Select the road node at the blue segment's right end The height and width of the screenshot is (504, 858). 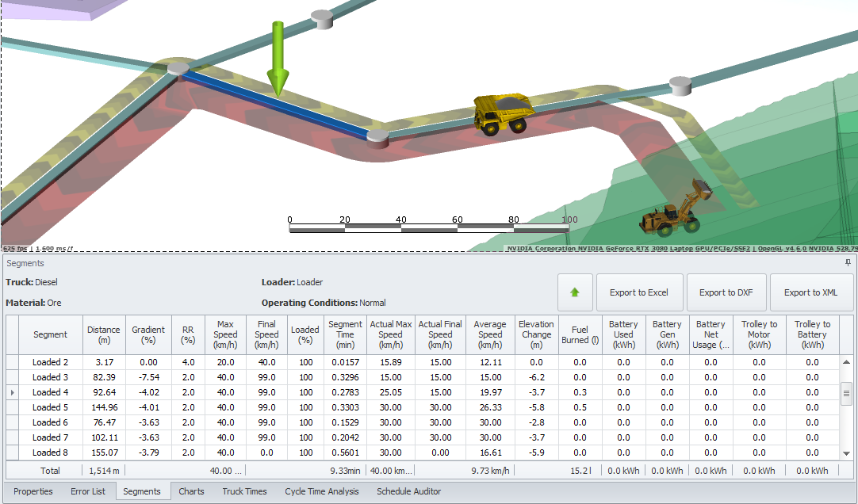click(x=378, y=137)
